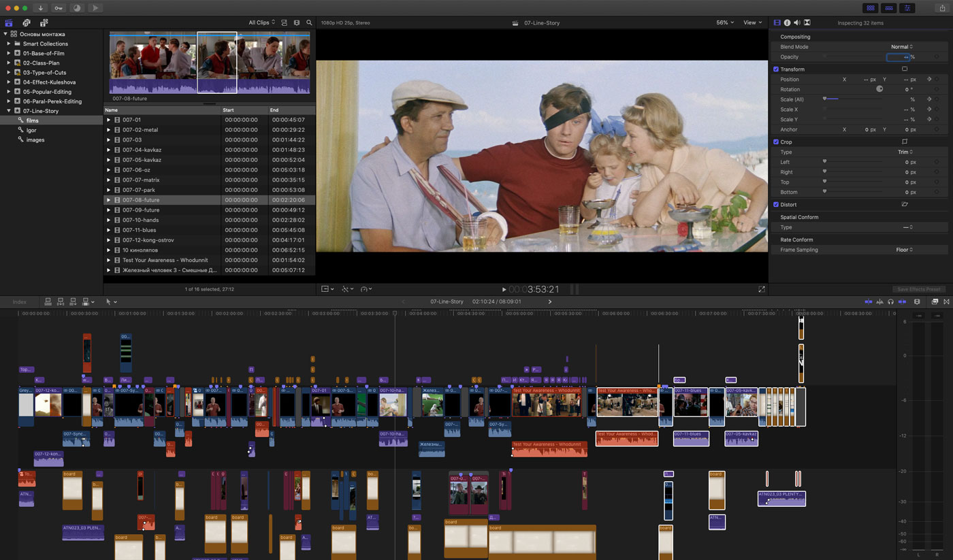Click the Append clip edit button

(73, 301)
